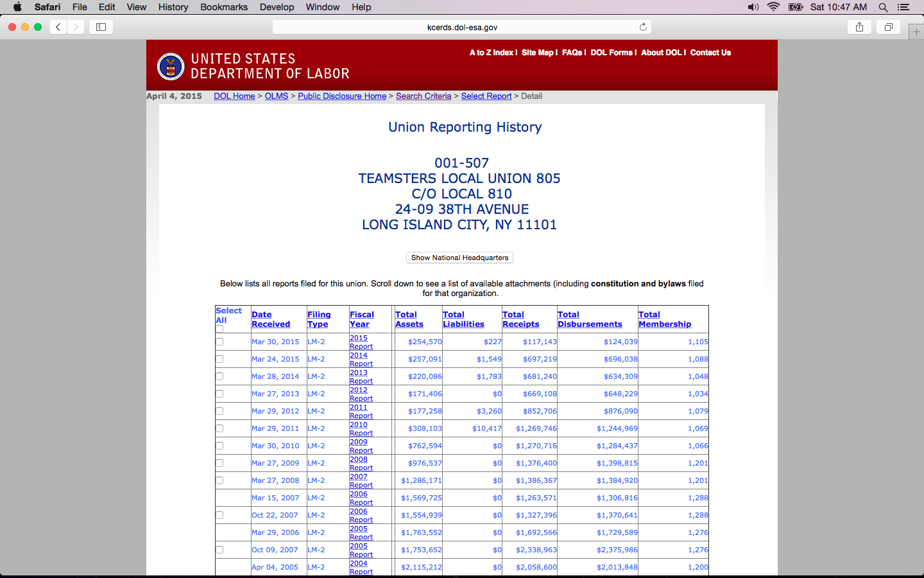Viewport: 924px width, 578px height.
Task: Check the box for Mar 30, 2015 report
Action: pyautogui.click(x=219, y=342)
